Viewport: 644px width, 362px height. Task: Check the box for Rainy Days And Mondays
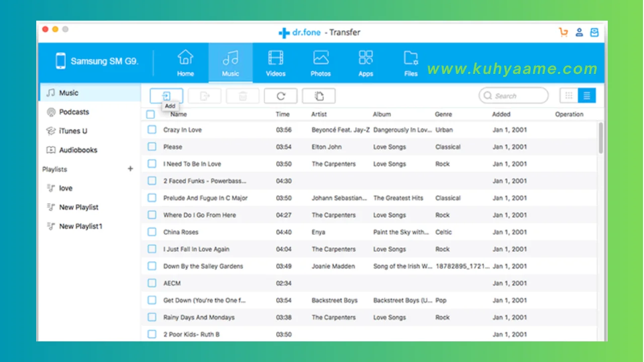[152, 318]
